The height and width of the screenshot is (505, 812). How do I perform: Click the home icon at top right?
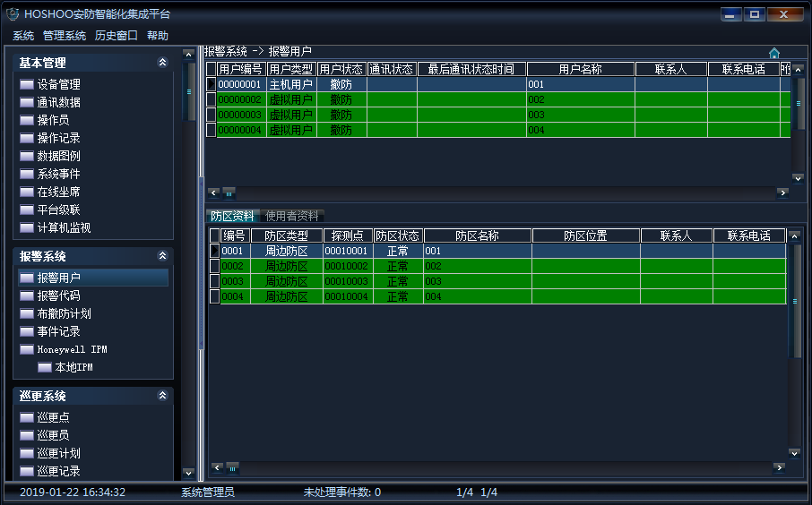tap(774, 53)
